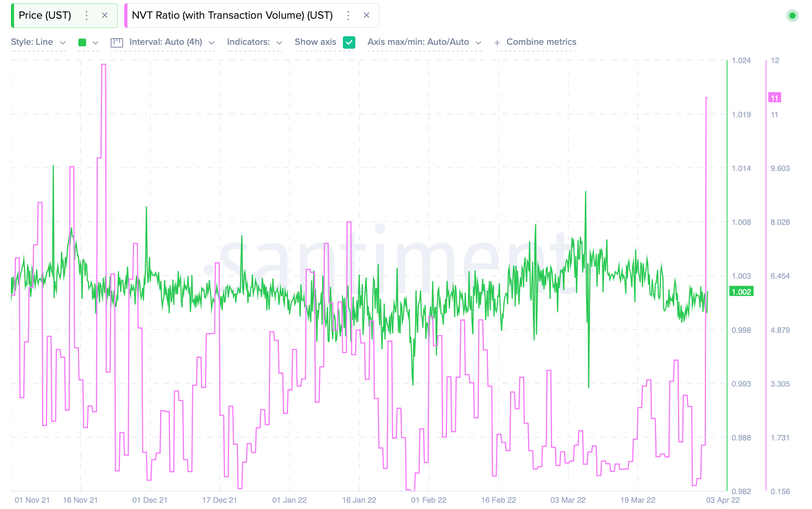
Task: Click the green line color swatch
Action: coord(82,42)
